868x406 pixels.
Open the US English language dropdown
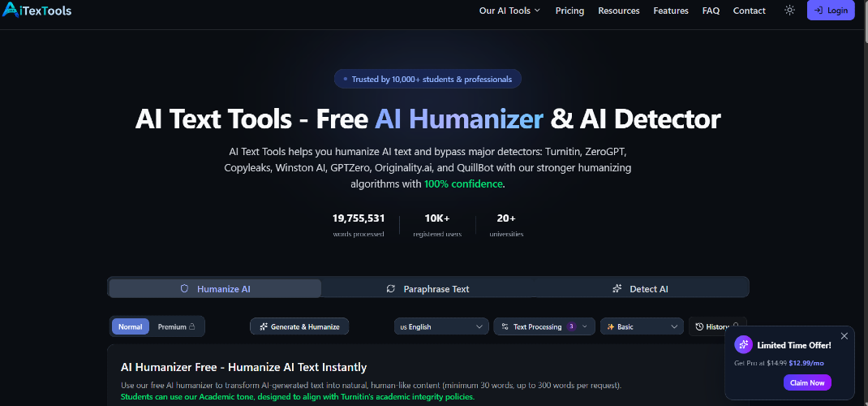click(x=441, y=326)
